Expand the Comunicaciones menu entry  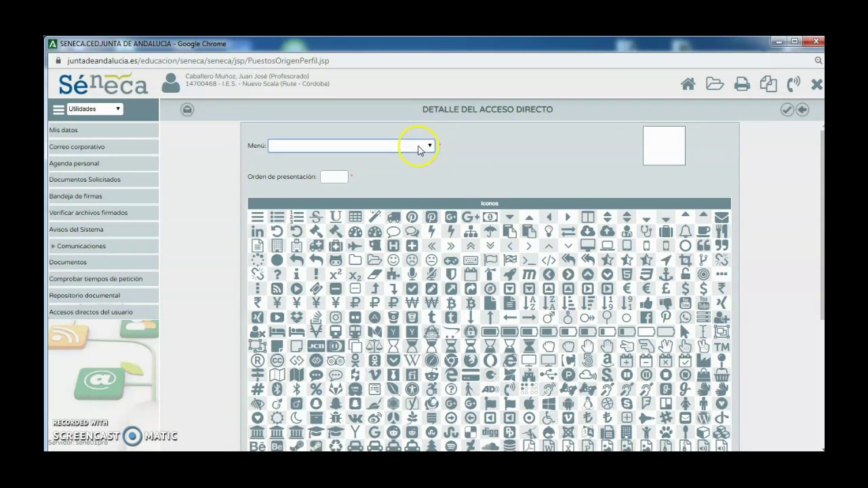coord(81,246)
